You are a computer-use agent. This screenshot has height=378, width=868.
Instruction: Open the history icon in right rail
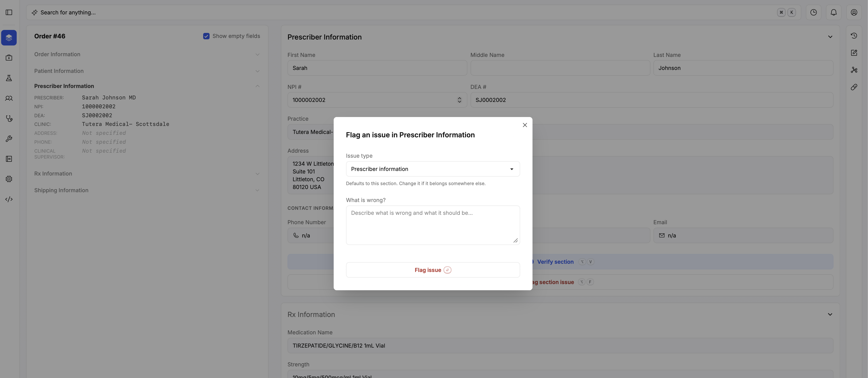tap(854, 36)
